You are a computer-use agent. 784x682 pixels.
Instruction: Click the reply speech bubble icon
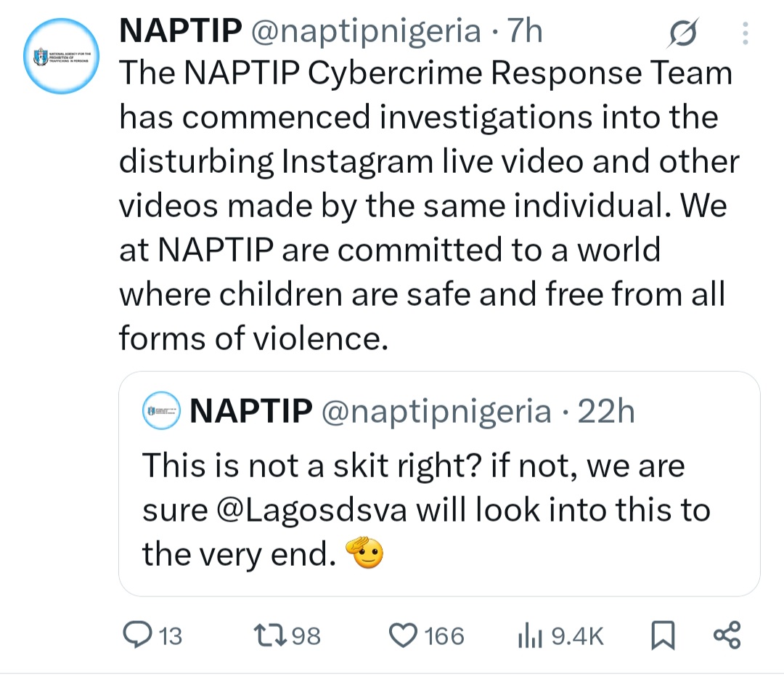coord(135,636)
